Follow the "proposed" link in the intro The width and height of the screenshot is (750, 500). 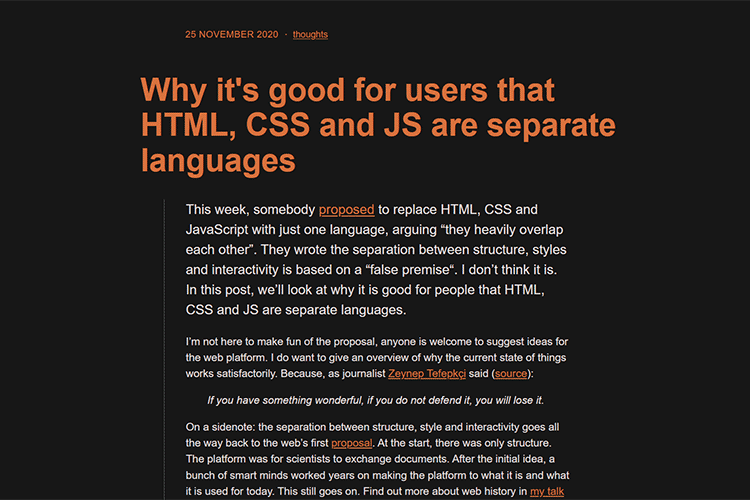coord(346,210)
